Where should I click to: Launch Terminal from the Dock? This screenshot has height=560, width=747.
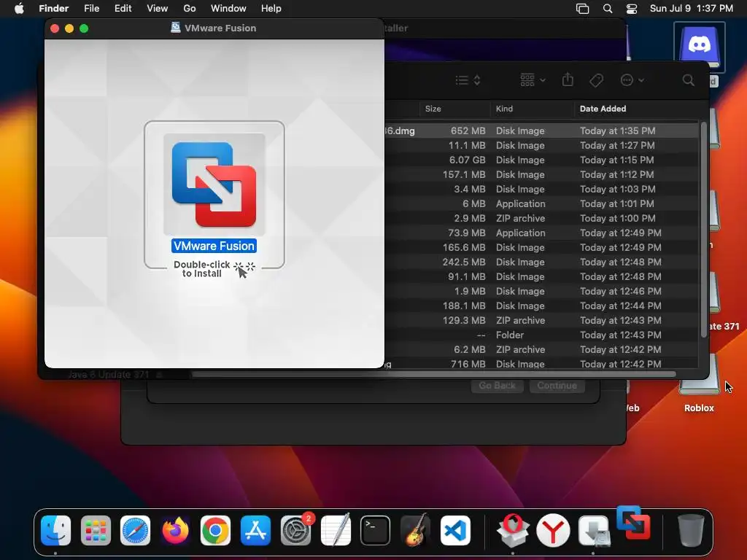click(x=376, y=530)
